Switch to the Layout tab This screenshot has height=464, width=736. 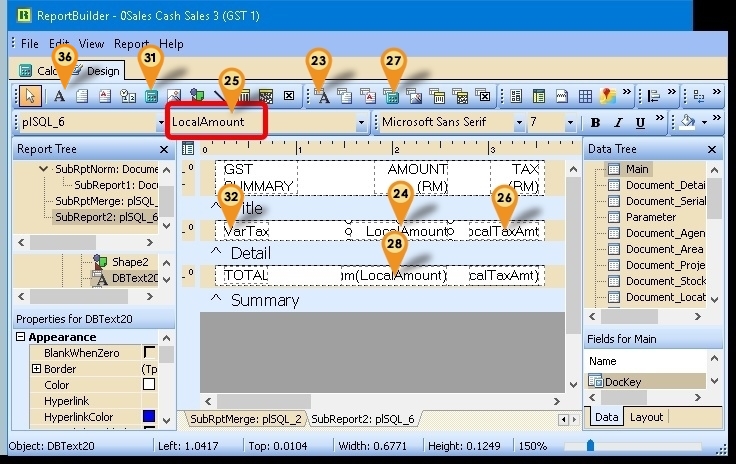[x=646, y=417]
